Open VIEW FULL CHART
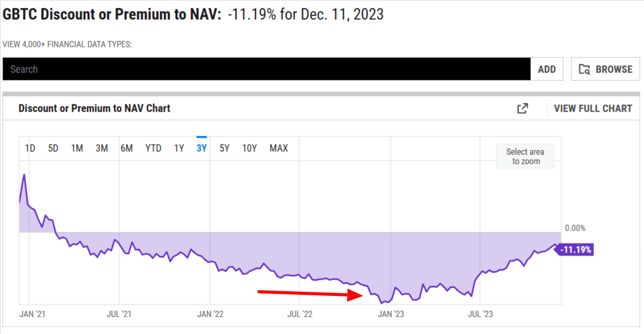The height and width of the screenshot is (334, 644). tap(593, 108)
